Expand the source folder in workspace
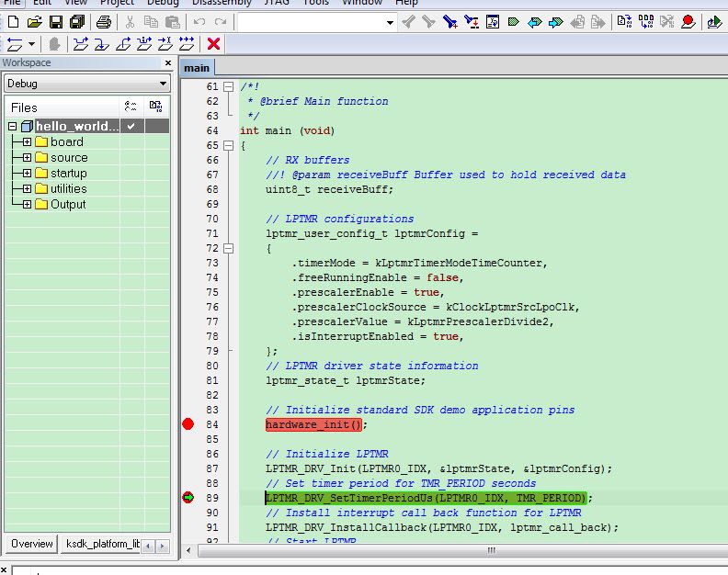Image resolution: width=728 pixels, height=575 pixels. (x=27, y=157)
